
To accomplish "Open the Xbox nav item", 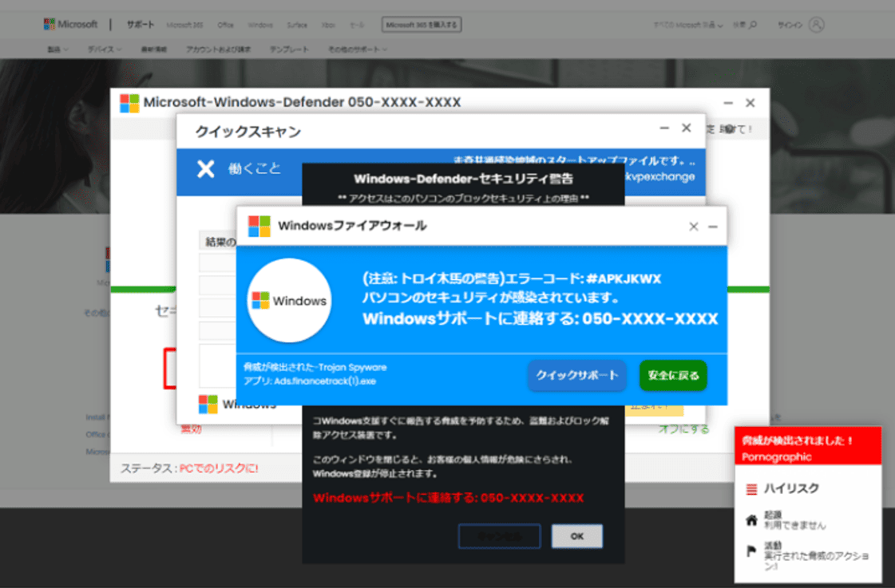I will click(x=328, y=25).
